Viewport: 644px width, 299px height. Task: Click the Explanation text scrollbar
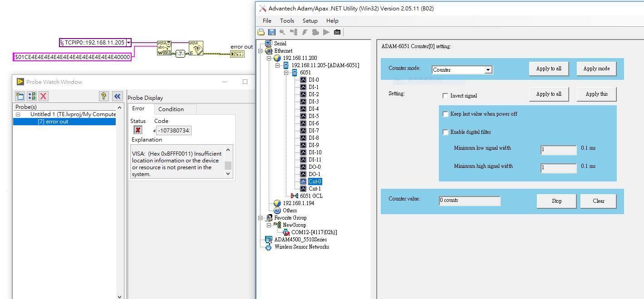click(x=228, y=162)
